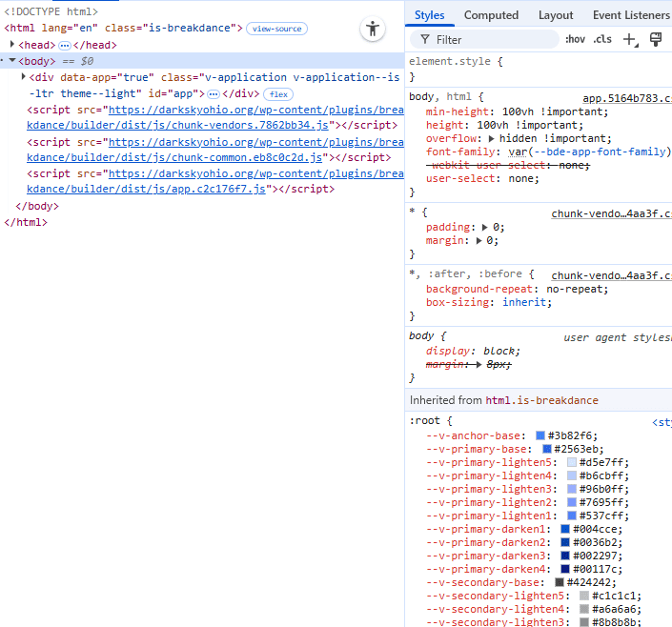The width and height of the screenshot is (672, 627).
Task: Click the --v-secondary-lighten4 color swatch
Action: tap(584, 609)
